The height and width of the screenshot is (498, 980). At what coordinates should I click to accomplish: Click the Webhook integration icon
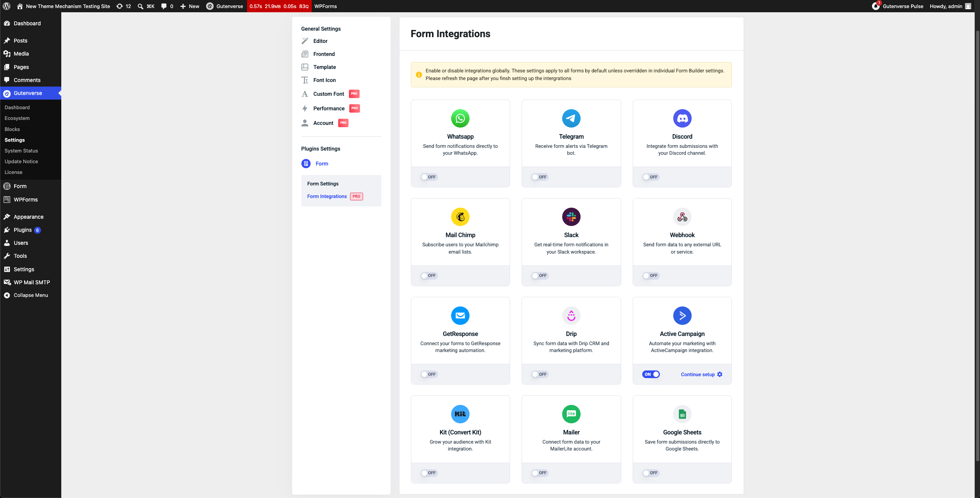[682, 217]
